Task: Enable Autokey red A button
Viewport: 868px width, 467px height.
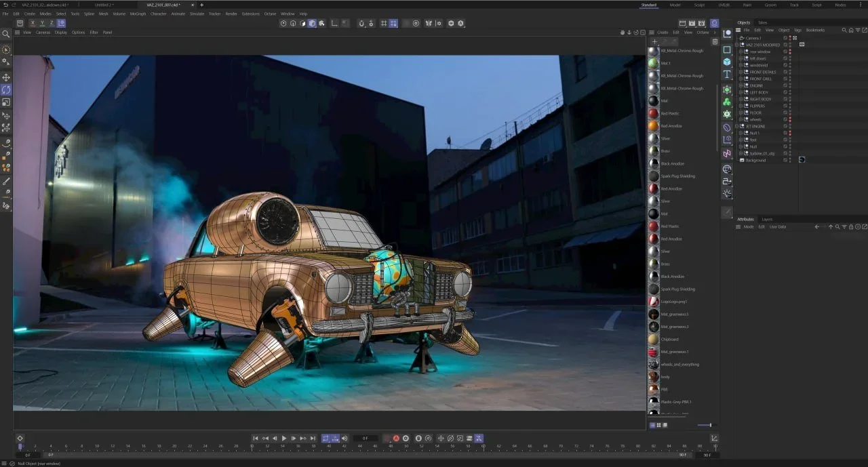Action: [396, 438]
